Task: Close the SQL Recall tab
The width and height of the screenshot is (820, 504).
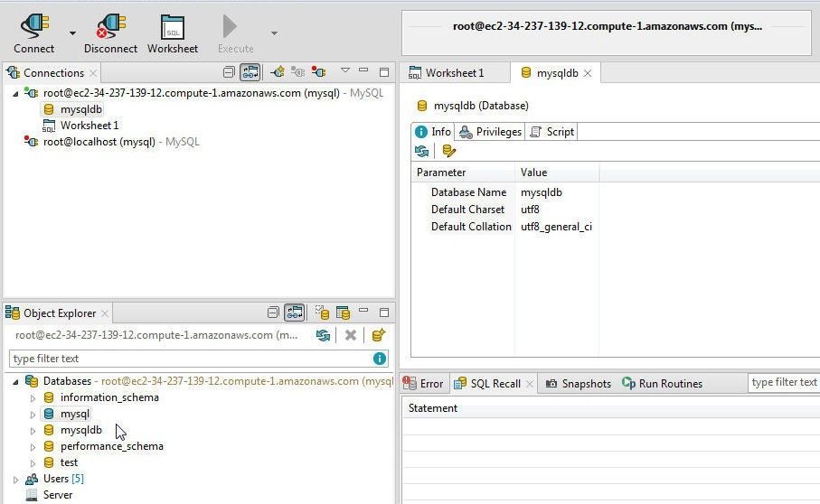Action: [x=530, y=384]
